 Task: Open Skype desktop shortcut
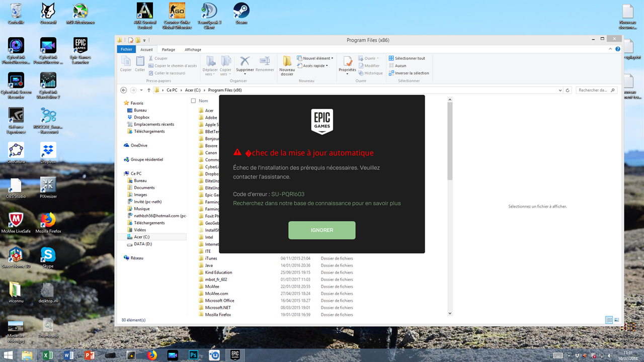pos(48,257)
